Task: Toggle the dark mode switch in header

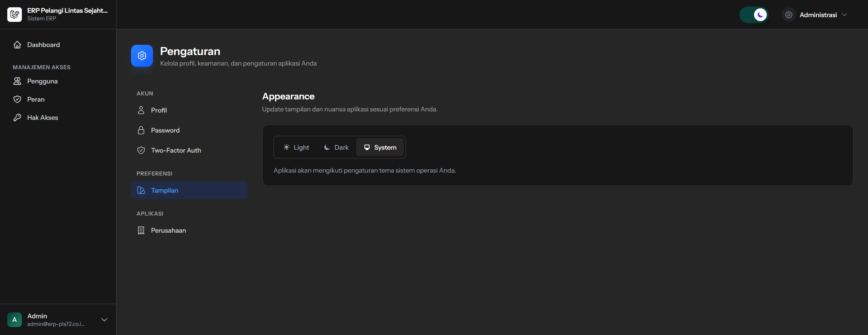Action: pos(754,15)
